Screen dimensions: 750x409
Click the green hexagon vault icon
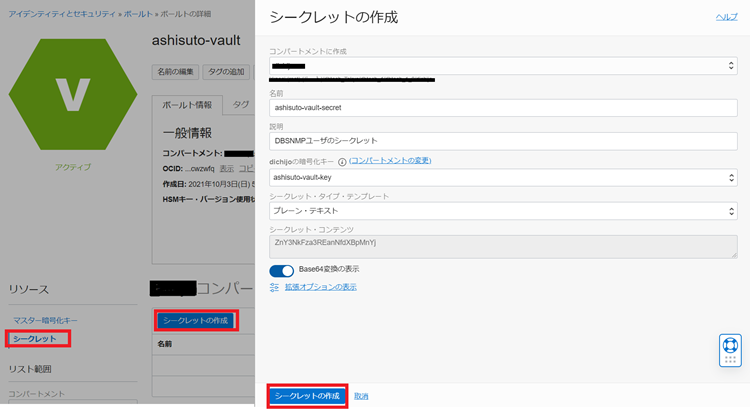[72, 92]
